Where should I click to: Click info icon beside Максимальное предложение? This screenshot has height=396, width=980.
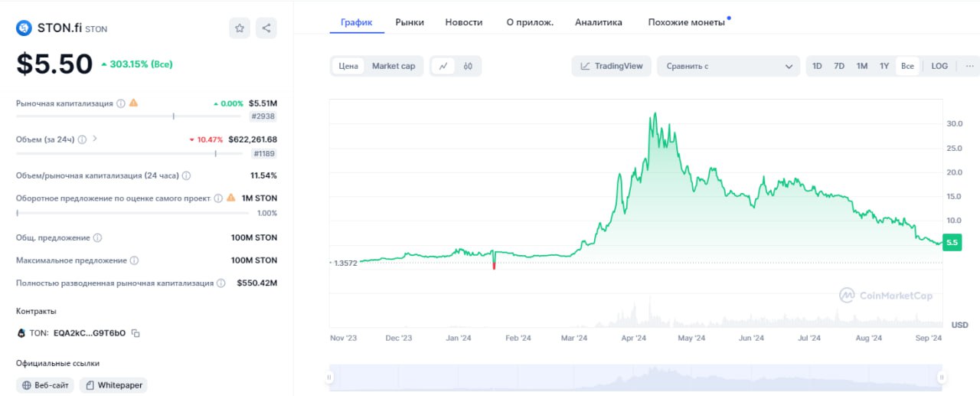coord(135,260)
